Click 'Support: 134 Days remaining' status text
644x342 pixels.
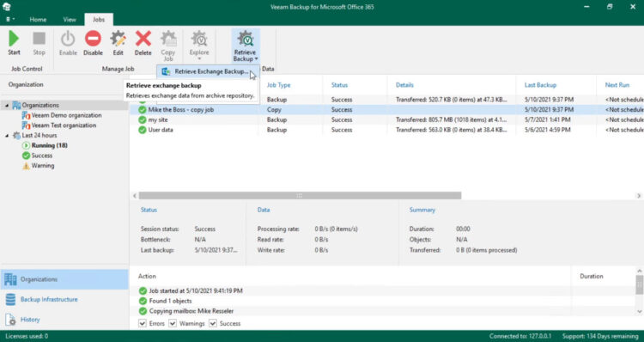pos(600,336)
